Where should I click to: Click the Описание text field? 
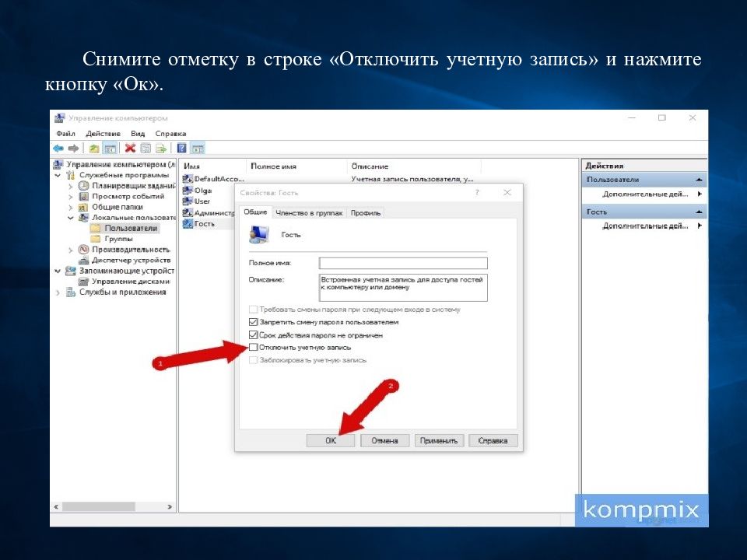pyautogui.click(x=403, y=288)
